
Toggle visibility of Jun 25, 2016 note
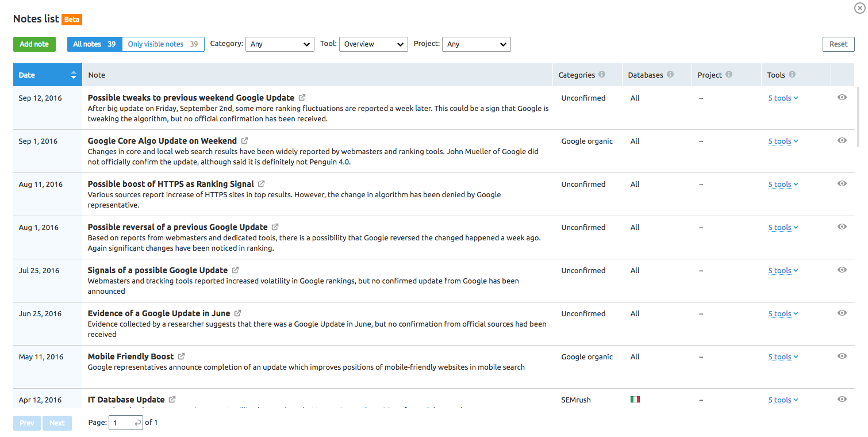pos(842,313)
